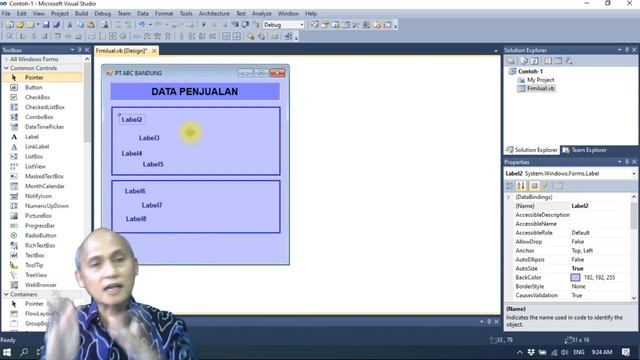Open the File menu
The width and height of the screenshot is (640, 360).
(6, 13)
